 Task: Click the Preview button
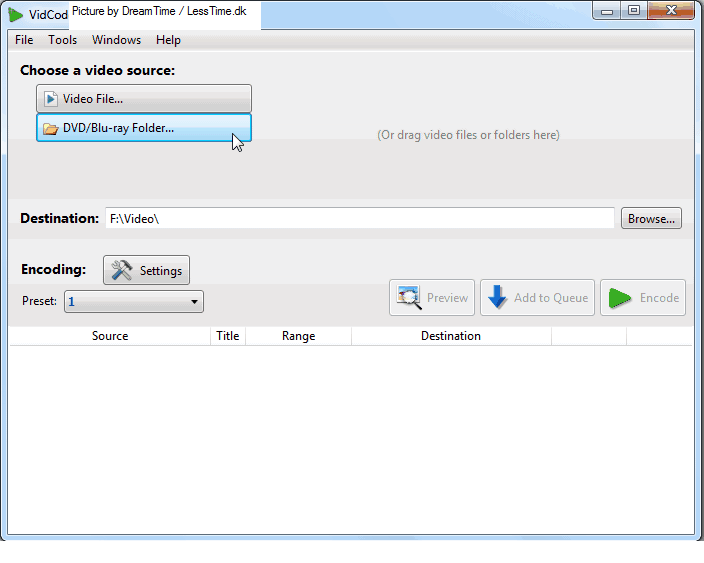(432, 298)
